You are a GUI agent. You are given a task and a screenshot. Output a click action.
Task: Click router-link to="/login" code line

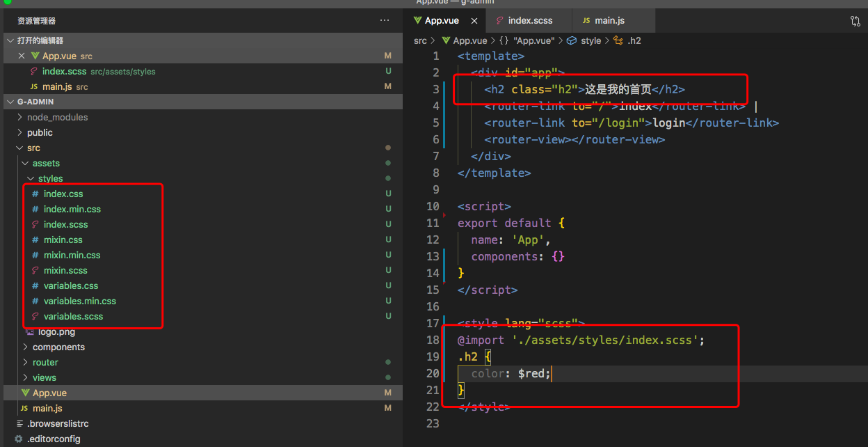click(632, 123)
